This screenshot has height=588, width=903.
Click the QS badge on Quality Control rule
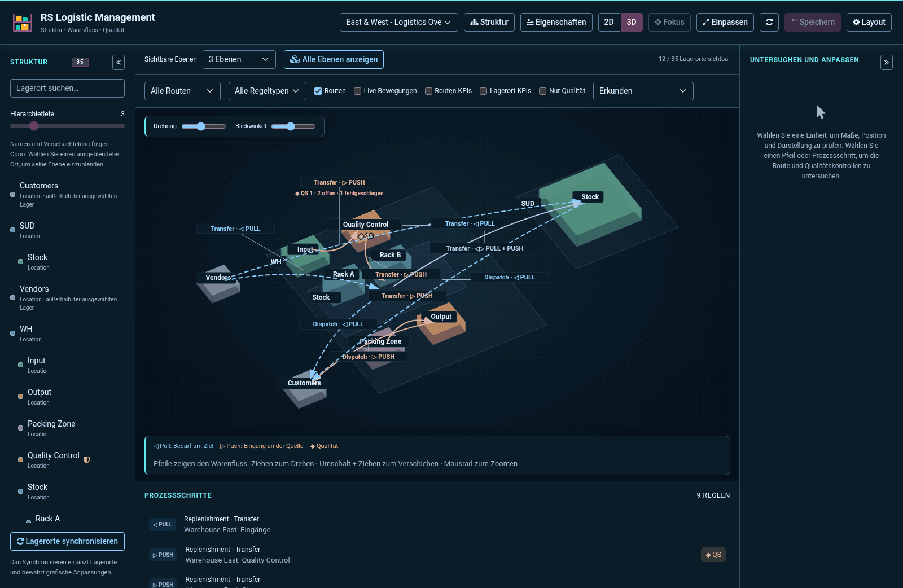[x=713, y=555]
